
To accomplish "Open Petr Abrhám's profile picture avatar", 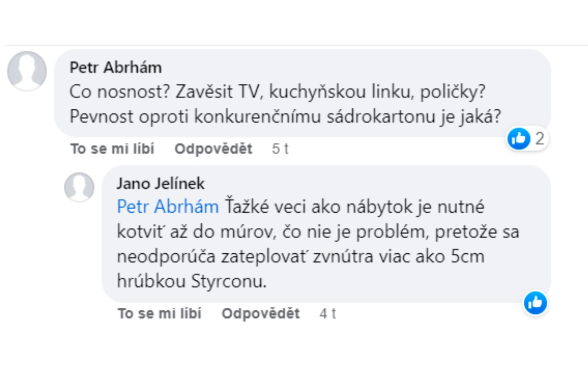I will coord(27,71).
